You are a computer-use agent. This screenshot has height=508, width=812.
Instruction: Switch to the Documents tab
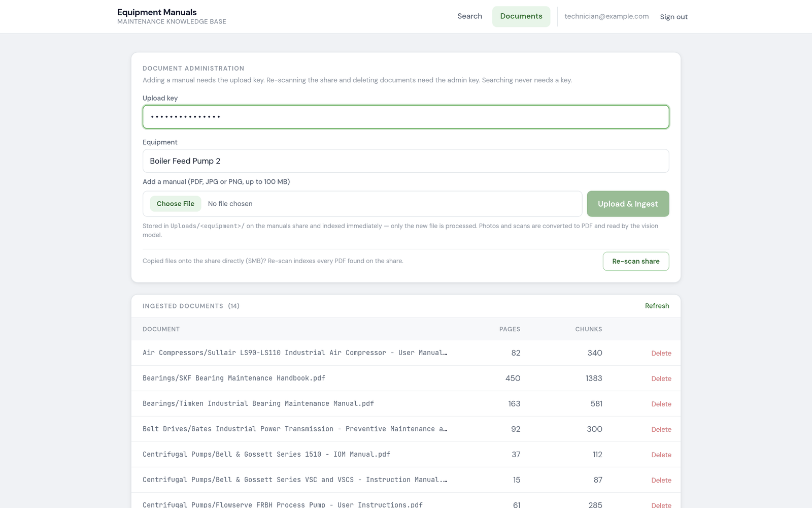pyautogui.click(x=521, y=16)
